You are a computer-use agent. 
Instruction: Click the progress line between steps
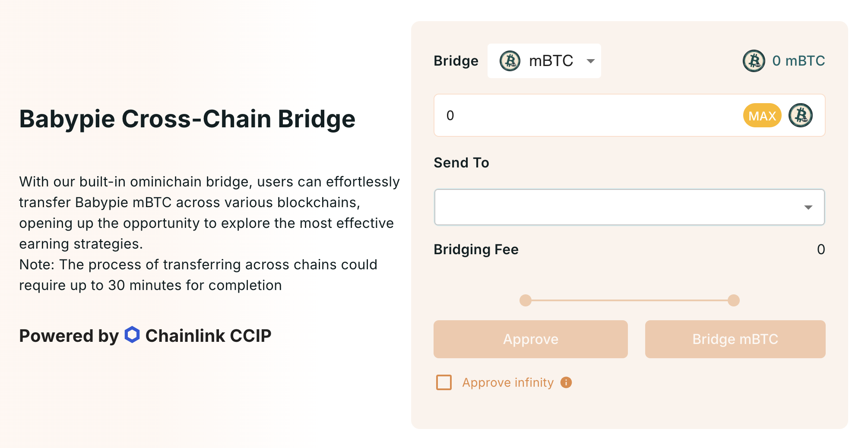point(629,300)
